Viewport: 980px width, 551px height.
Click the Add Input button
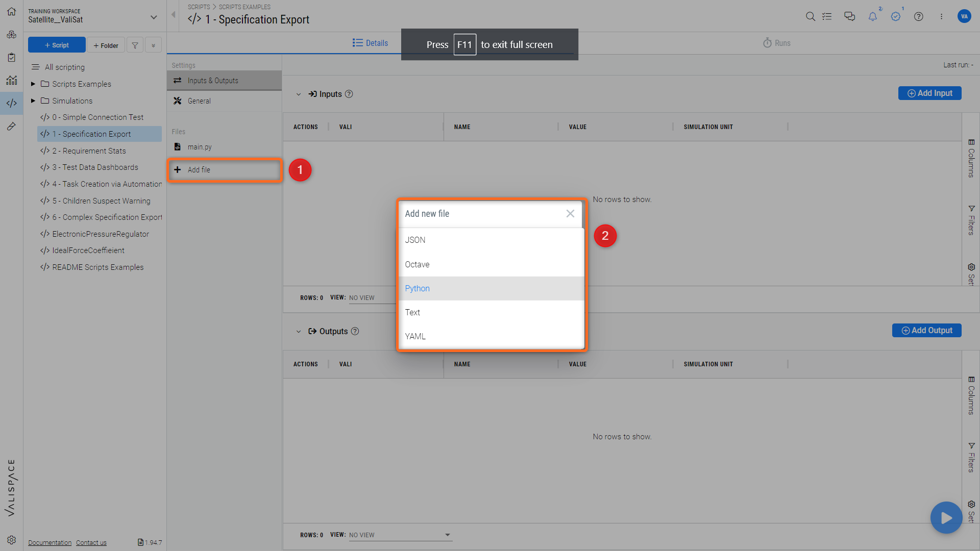tap(929, 93)
